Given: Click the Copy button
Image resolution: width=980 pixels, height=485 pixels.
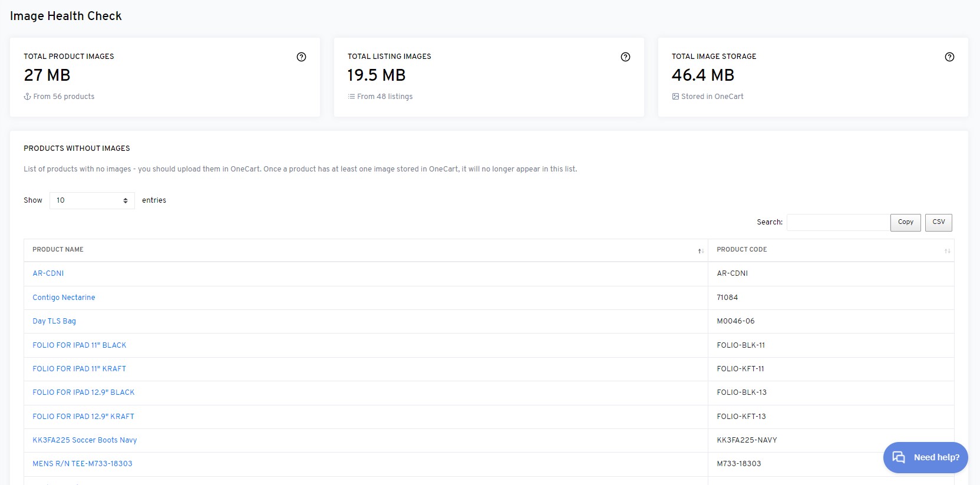Looking at the screenshot, I should 905,222.
